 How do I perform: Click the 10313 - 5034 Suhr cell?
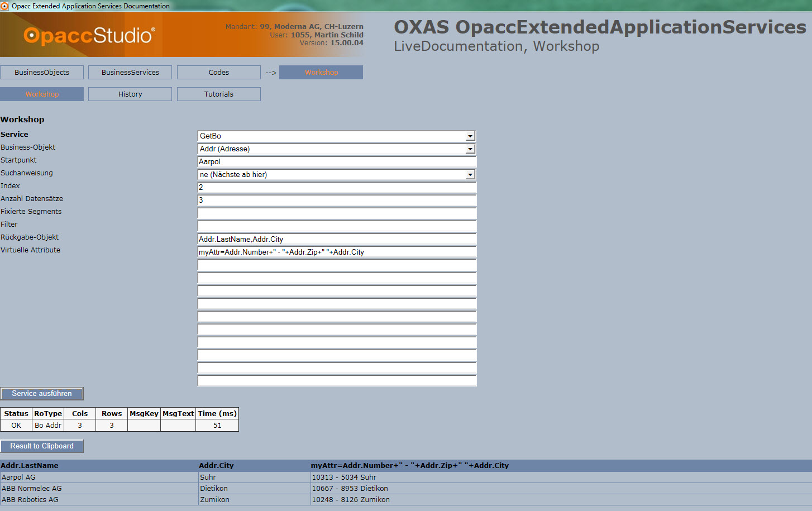tap(561, 477)
